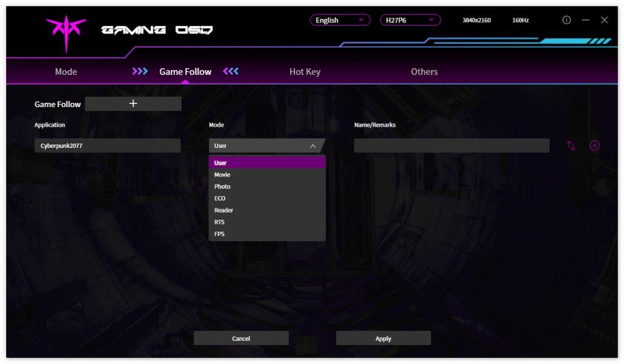Click the Name/Remarks text field
The width and height of the screenshot is (624, 364).
(451, 145)
